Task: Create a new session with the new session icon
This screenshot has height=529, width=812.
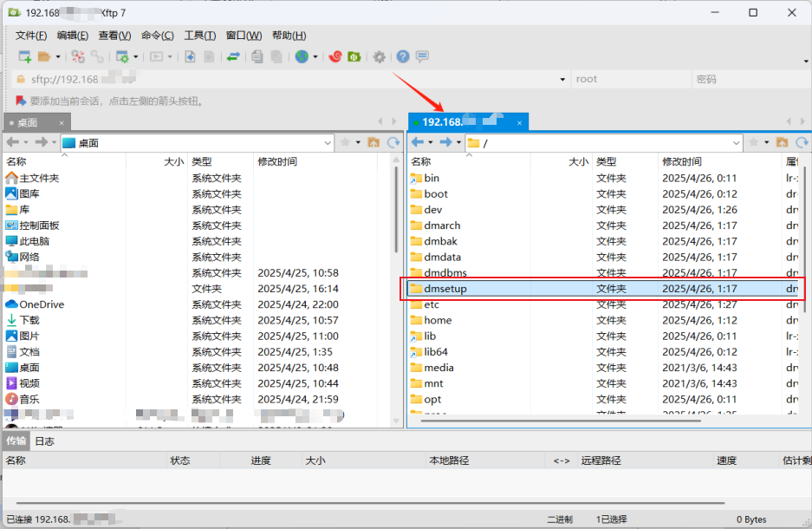Action: pos(24,57)
